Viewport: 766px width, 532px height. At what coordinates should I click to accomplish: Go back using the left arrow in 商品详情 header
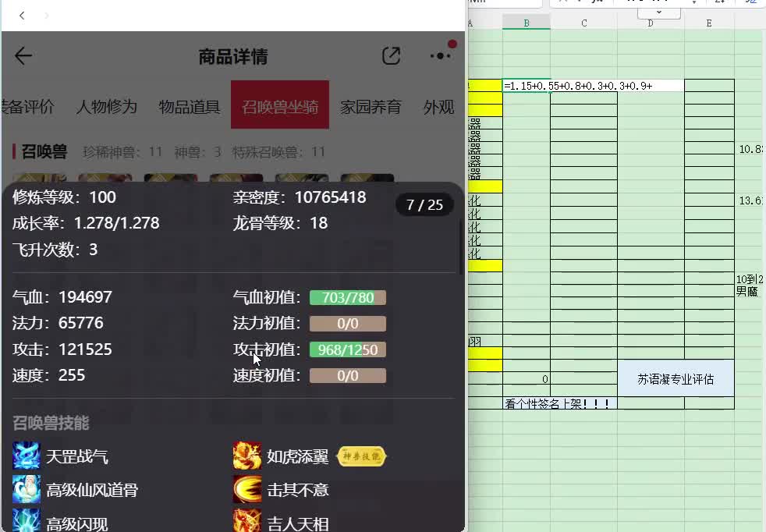pyautogui.click(x=23, y=56)
